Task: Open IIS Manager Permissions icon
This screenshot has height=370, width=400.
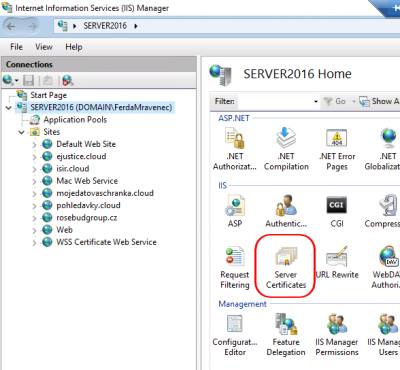Action: (x=337, y=335)
